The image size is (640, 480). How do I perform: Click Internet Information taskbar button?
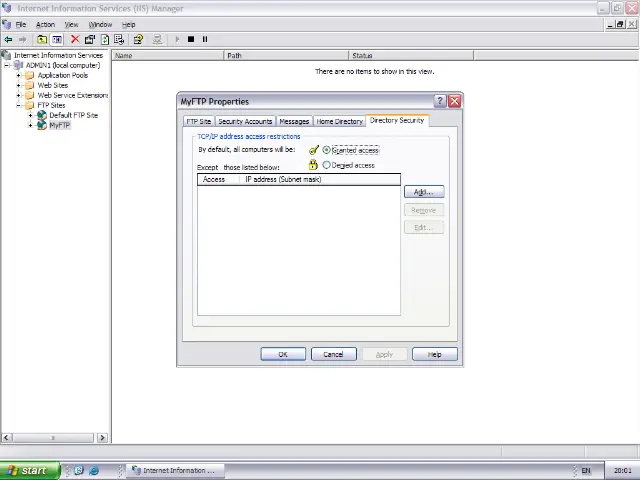pyautogui.click(x=175, y=471)
